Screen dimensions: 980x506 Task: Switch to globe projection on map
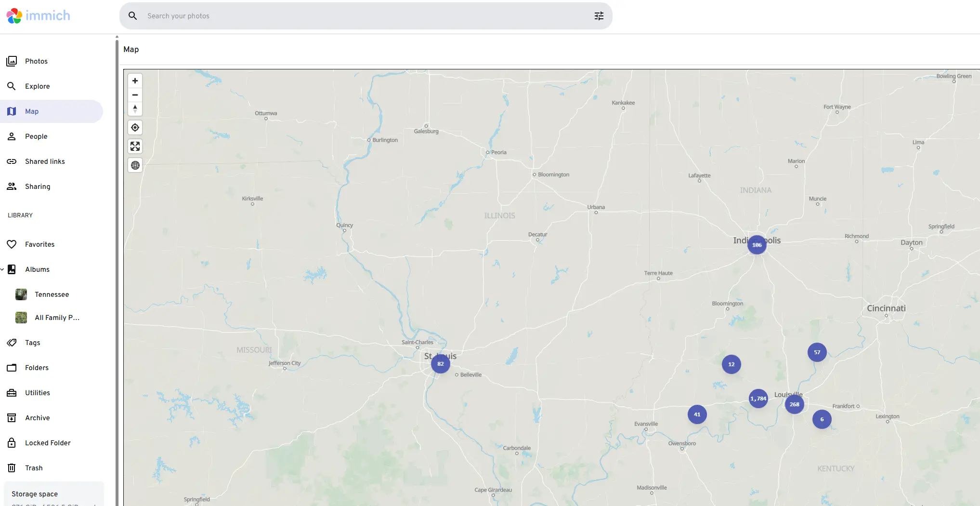(135, 165)
